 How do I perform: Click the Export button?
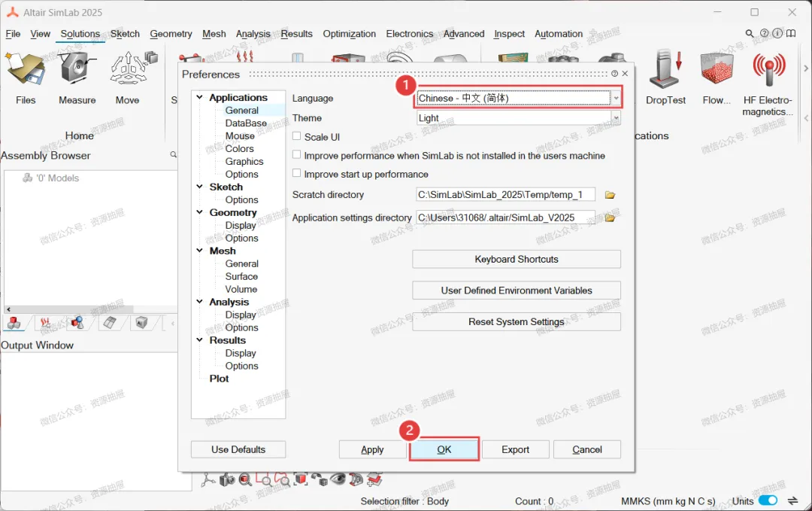pyautogui.click(x=515, y=449)
